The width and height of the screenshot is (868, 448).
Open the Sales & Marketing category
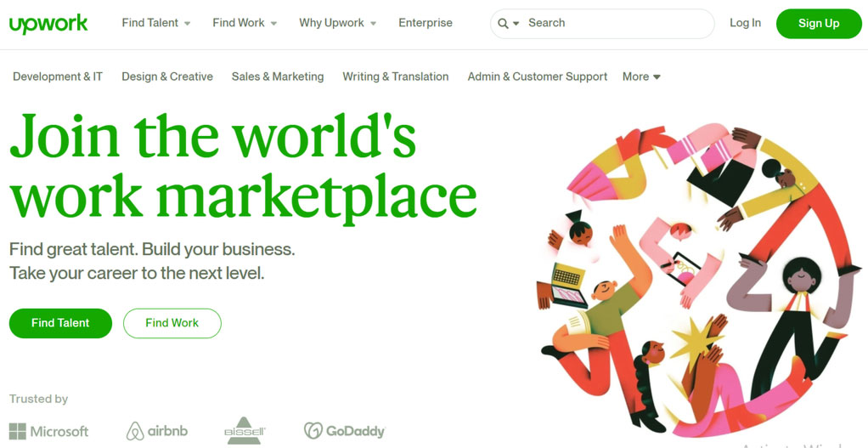pos(278,77)
